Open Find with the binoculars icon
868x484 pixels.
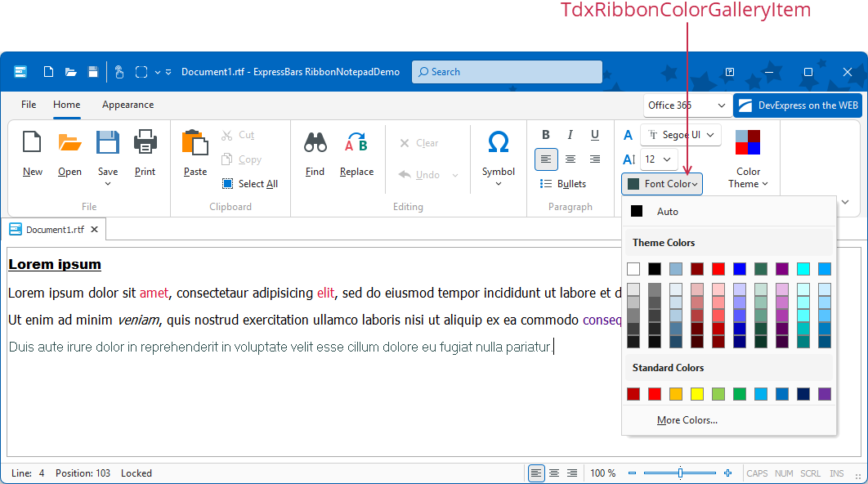(x=315, y=142)
